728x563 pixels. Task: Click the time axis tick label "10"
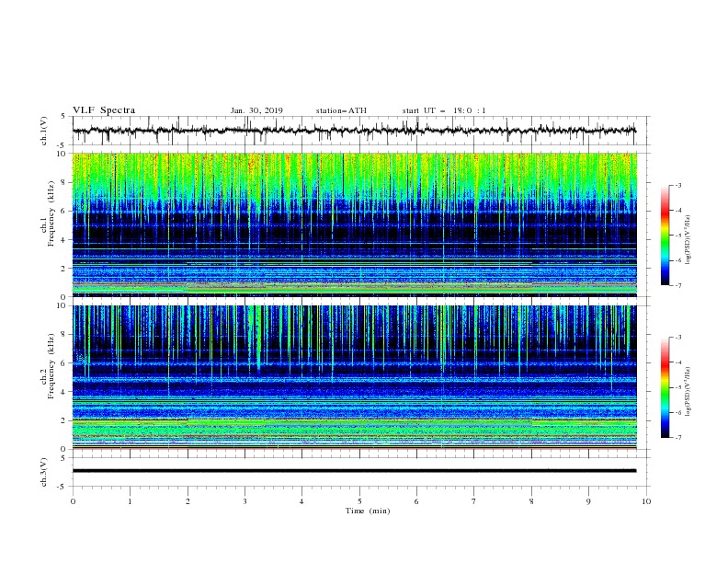pos(646,501)
